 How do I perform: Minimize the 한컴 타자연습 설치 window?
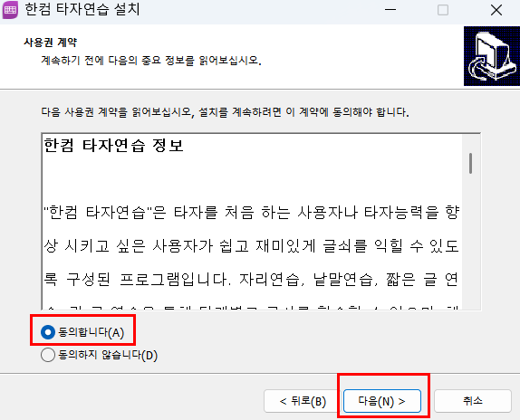coord(390,10)
